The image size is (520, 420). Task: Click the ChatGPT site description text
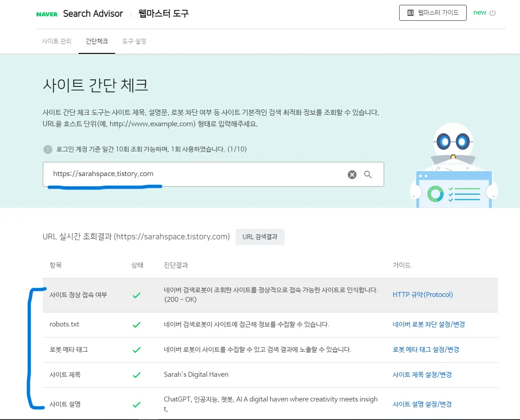[271, 404]
